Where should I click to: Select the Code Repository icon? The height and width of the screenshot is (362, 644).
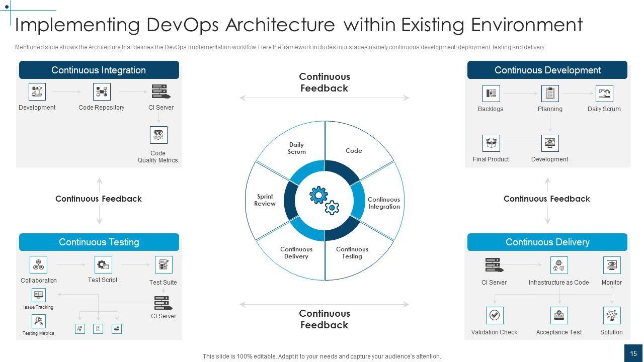click(102, 92)
